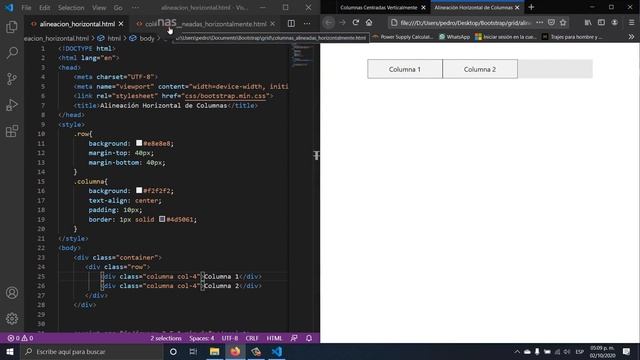
Task: Open the Manage gear in VS Code
Action: 12,318
